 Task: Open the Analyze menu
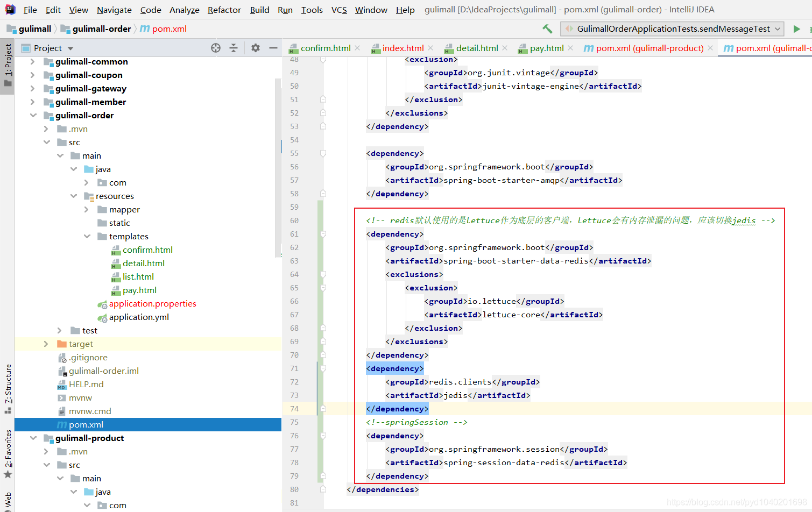click(184, 10)
